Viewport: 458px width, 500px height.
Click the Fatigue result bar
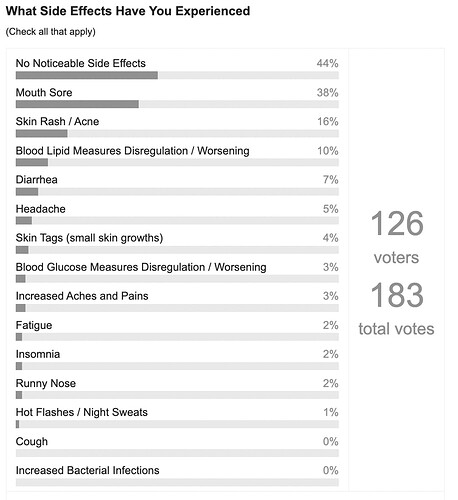[177, 337]
